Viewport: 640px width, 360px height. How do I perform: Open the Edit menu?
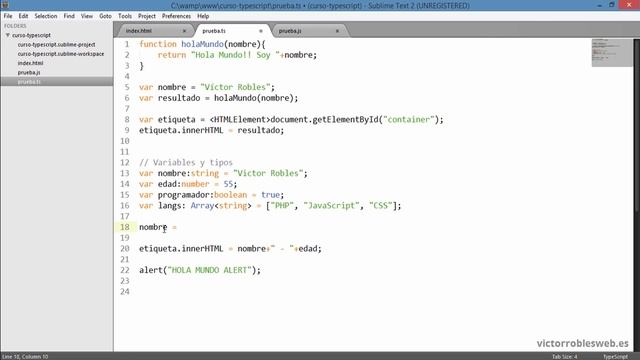23,16
